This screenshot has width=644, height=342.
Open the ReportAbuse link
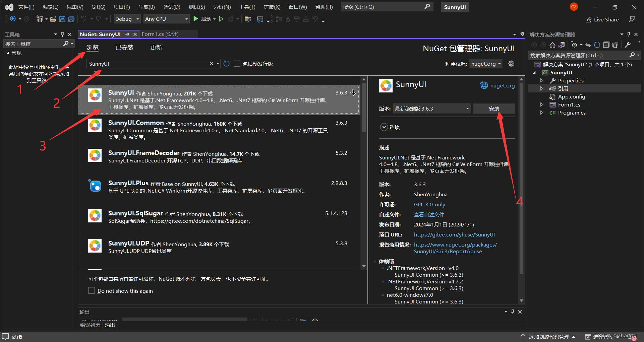pyautogui.click(x=455, y=248)
